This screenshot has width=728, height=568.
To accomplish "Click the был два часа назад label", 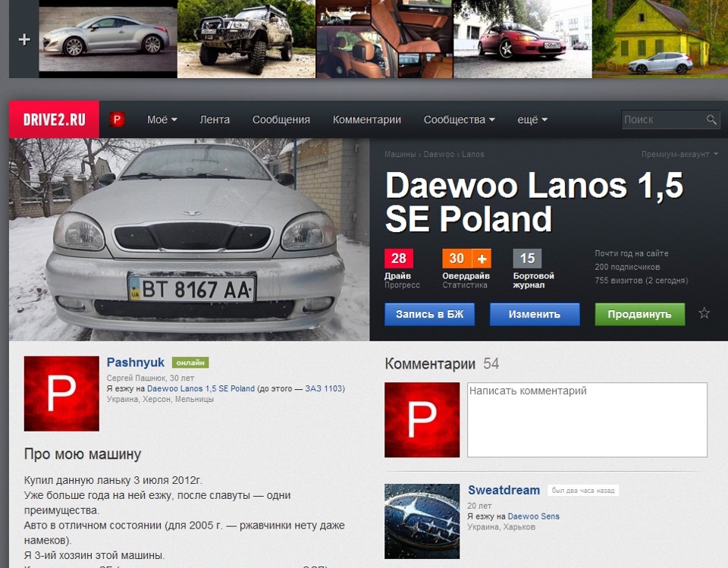I will 583,491.
